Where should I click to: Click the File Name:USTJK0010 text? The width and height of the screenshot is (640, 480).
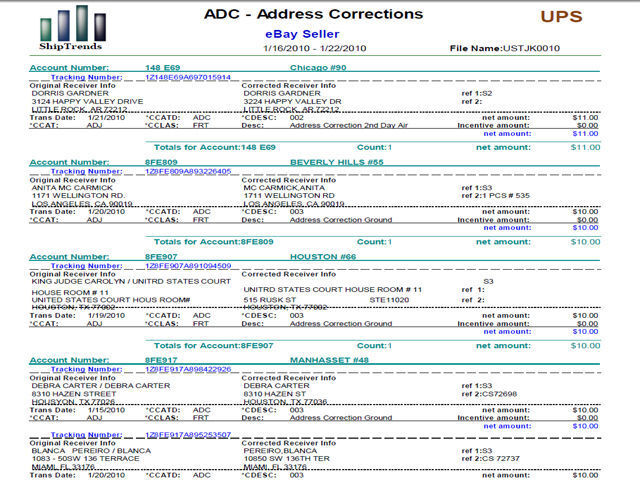(505, 48)
